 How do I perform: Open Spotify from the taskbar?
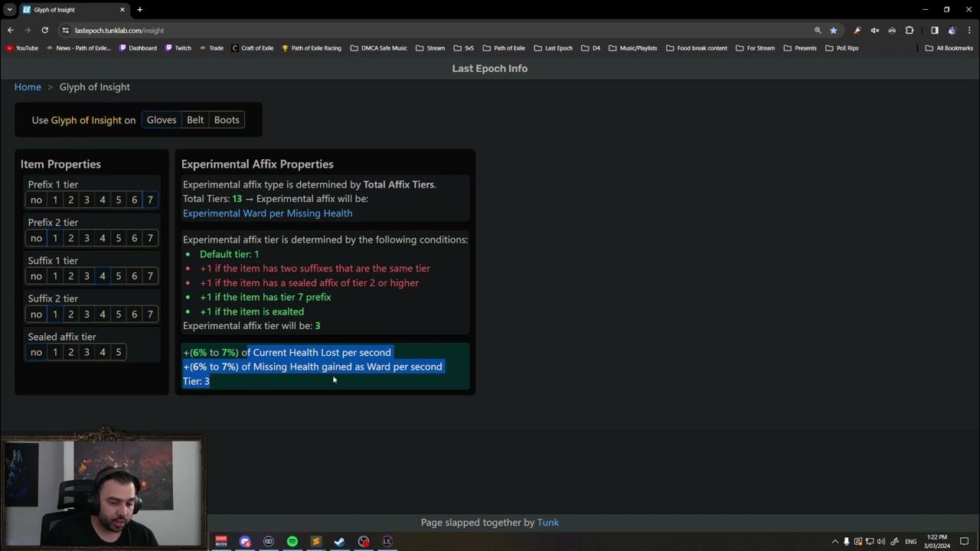[292, 541]
